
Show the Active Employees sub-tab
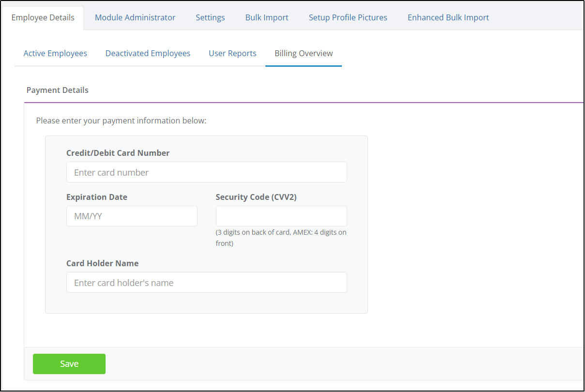[x=55, y=53]
